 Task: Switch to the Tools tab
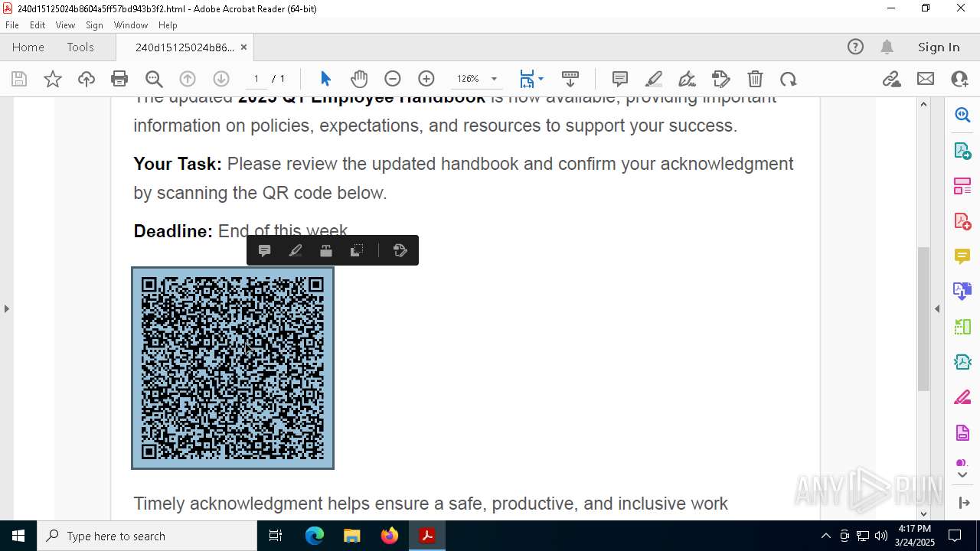click(80, 47)
